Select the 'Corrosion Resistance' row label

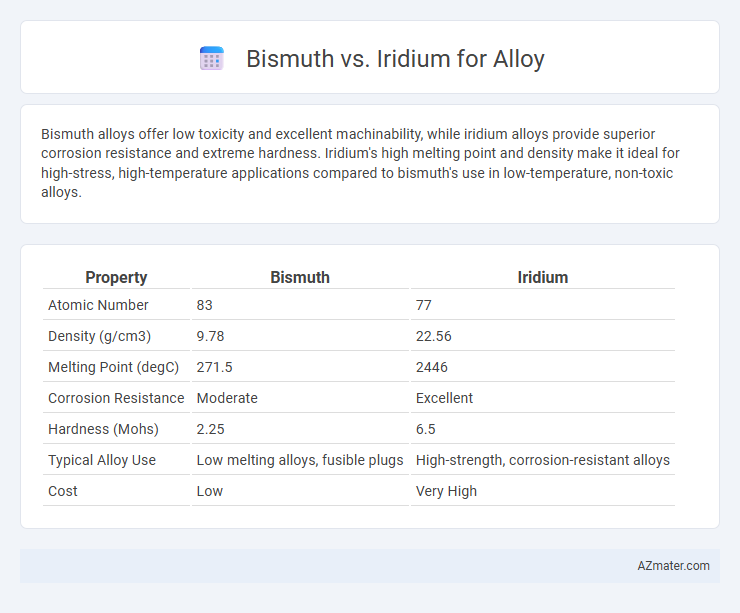point(116,398)
